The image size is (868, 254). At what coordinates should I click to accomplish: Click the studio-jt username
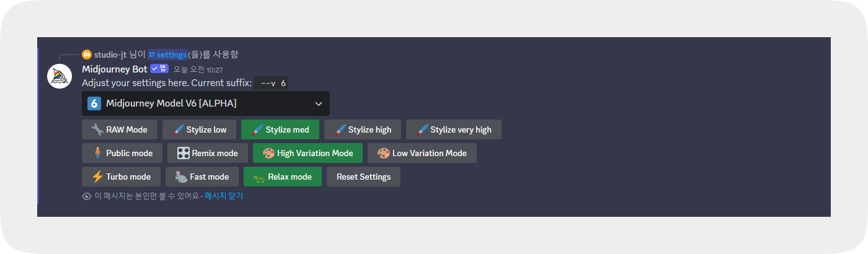110,55
